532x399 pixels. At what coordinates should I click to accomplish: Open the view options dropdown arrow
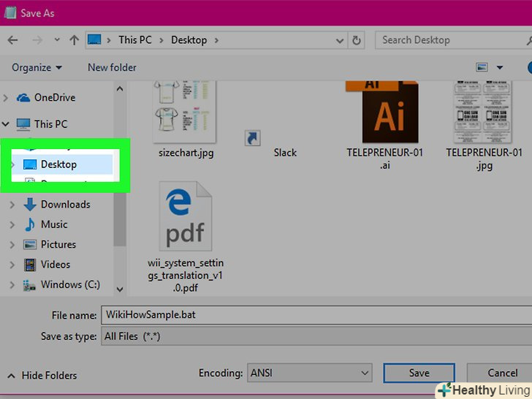[500, 67]
